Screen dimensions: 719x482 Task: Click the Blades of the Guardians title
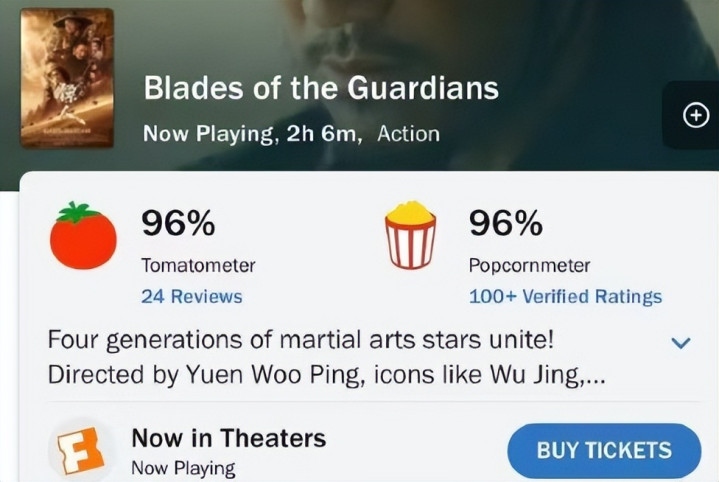(x=320, y=88)
